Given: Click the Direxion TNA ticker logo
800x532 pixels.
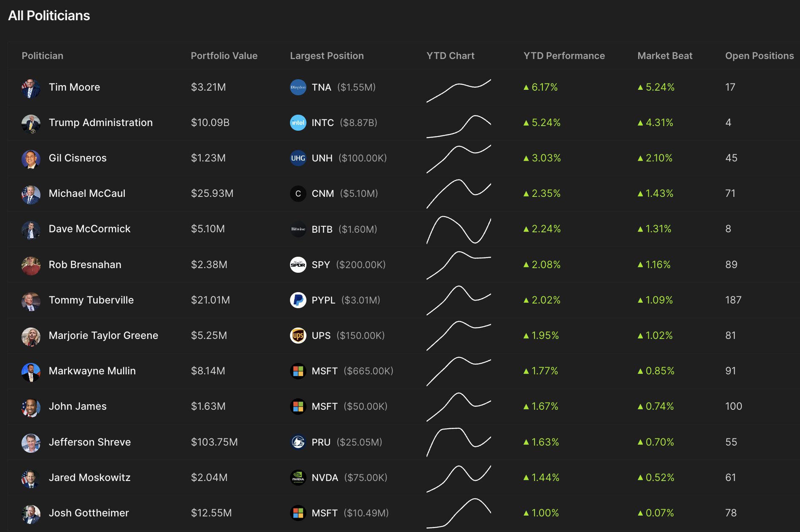Looking at the screenshot, I should coord(298,87).
